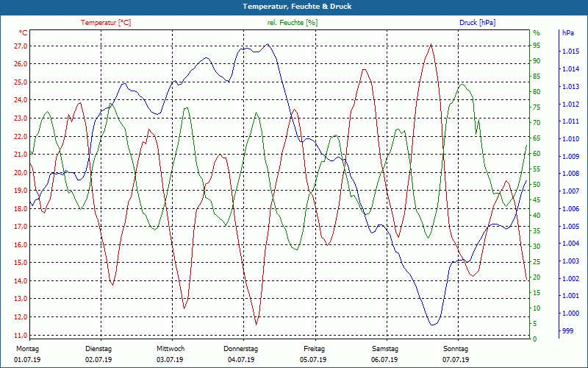
Task: Click the 'Donnerstag' day label
Action: pyautogui.click(x=241, y=349)
